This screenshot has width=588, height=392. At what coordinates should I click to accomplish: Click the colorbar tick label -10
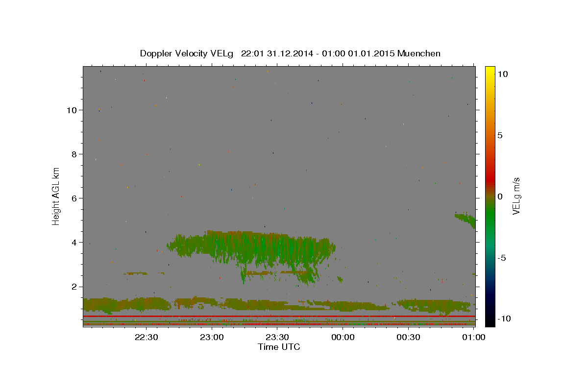pos(505,318)
